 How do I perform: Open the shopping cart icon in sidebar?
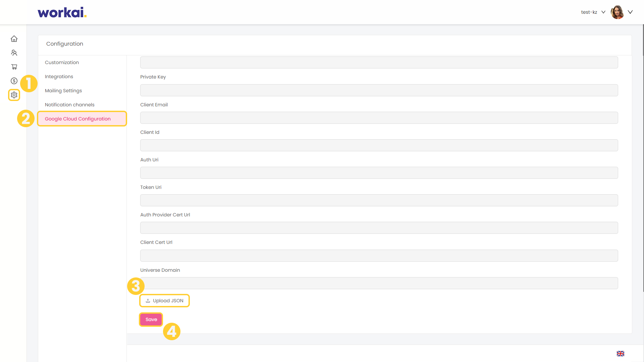click(14, 67)
